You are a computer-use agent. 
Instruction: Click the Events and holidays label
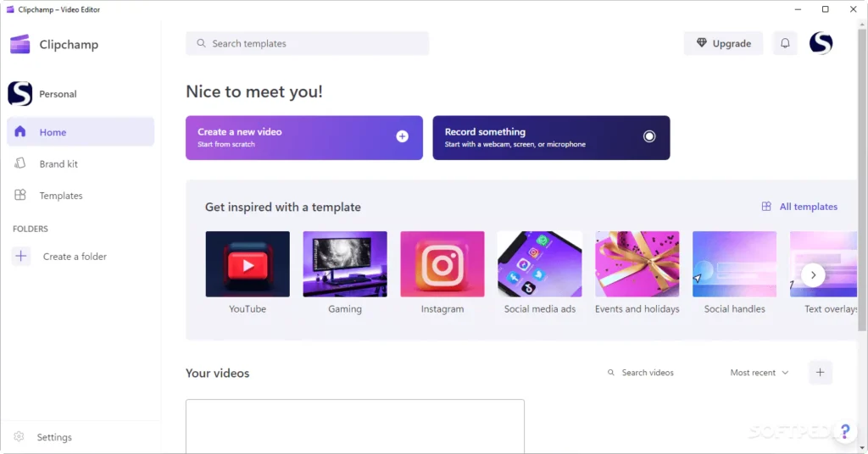[x=637, y=309]
